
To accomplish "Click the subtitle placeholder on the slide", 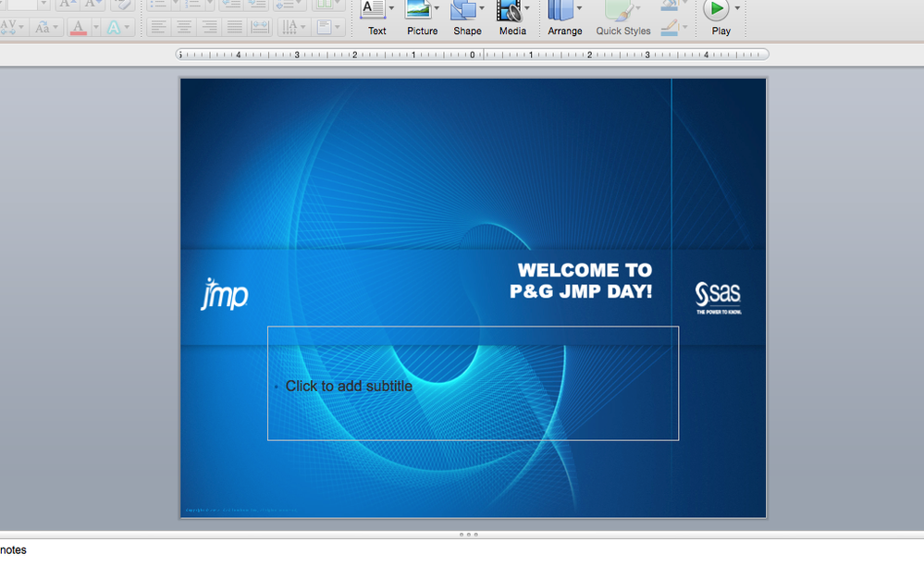I will [x=474, y=384].
